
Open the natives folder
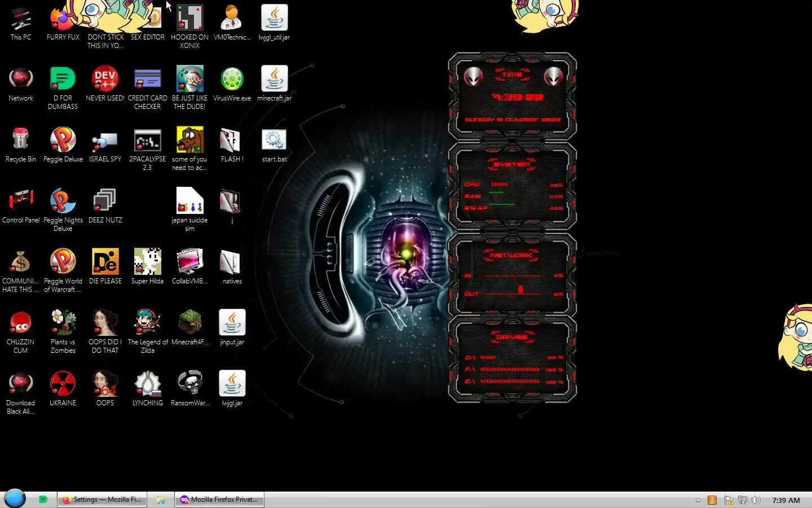tap(232, 268)
